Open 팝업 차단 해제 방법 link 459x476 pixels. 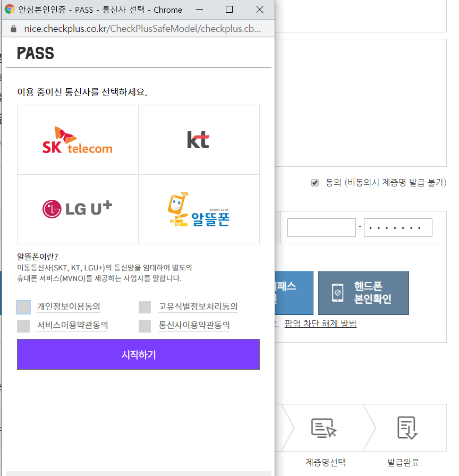click(320, 324)
